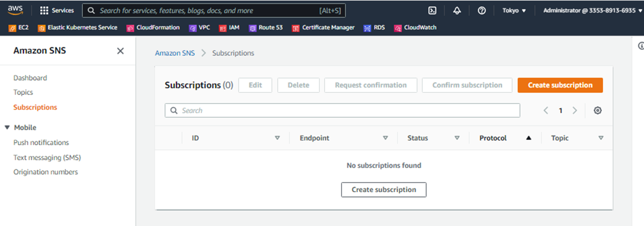Open the Administrator account menu
Viewport: 644px width, 226px height.
click(x=593, y=11)
